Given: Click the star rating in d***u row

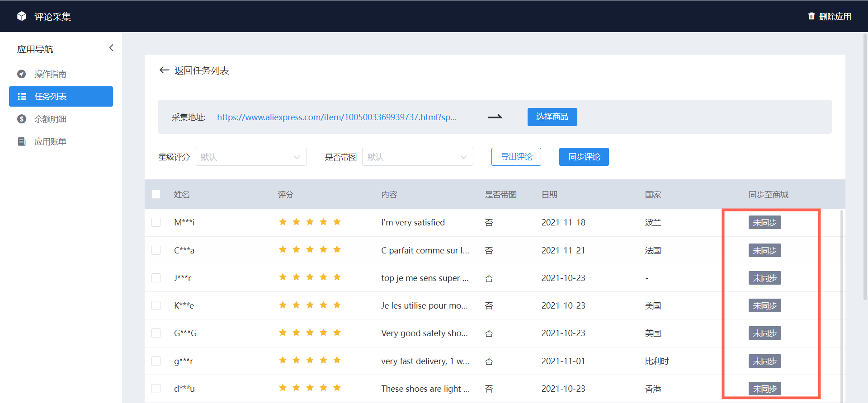Looking at the screenshot, I should [310, 388].
